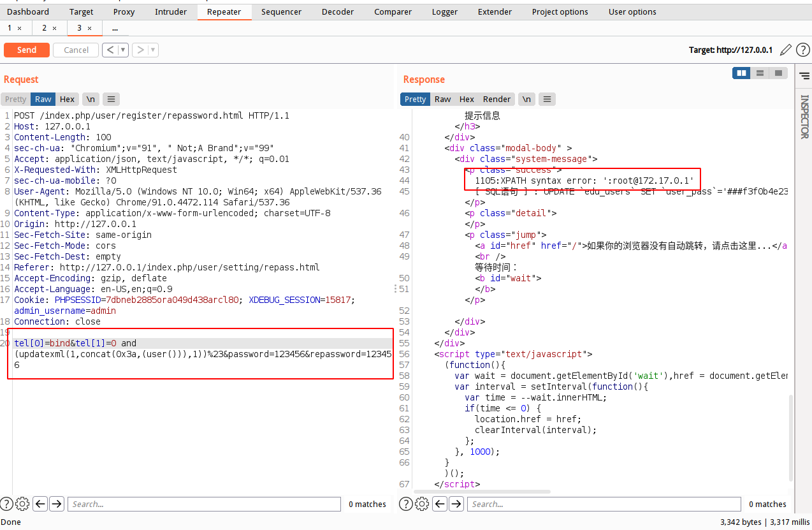Image resolution: width=812 pixels, height=530 pixels.
Task: Select combined tabbed layout icon
Action: (778, 73)
